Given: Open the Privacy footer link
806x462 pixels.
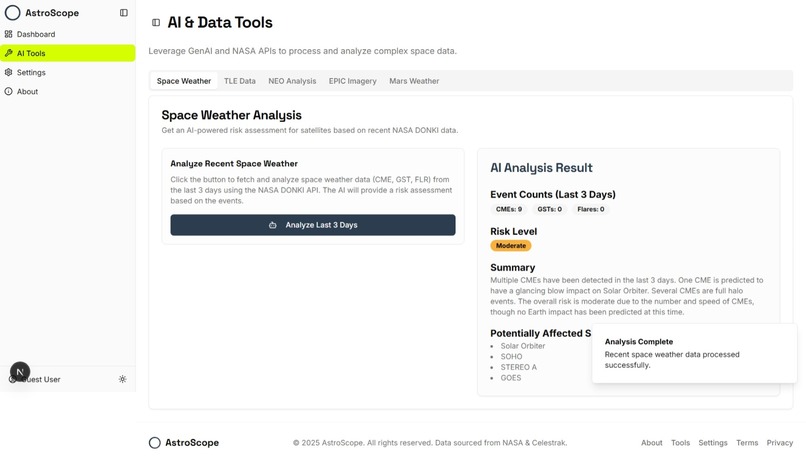Looking at the screenshot, I should [x=780, y=443].
